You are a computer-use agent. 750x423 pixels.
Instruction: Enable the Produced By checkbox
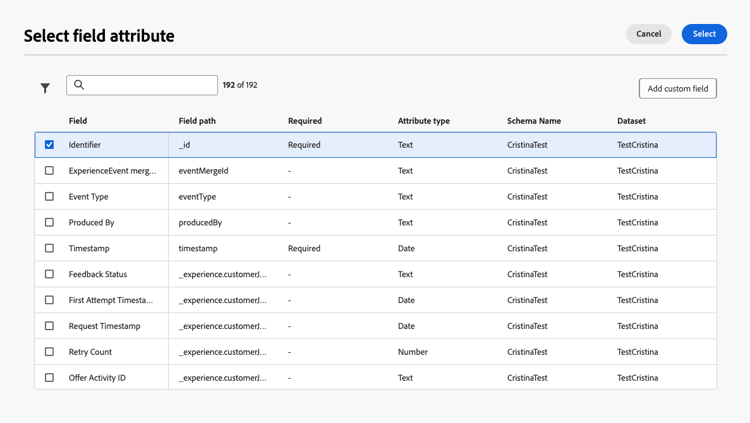click(49, 223)
